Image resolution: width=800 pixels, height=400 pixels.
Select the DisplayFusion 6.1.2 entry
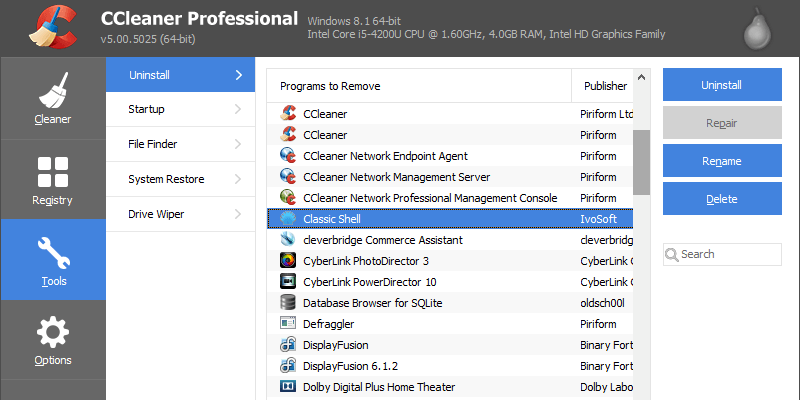(x=450, y=366)
